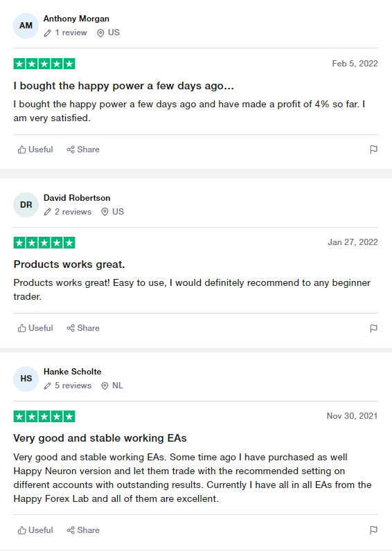Click the five-star rating on Anthony's review
This screenshot has height=551, width=392.
coord(44,64)
